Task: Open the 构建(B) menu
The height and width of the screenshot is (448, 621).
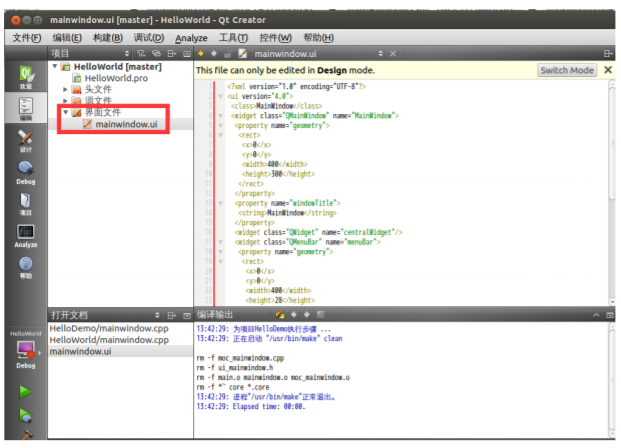Action: [x=108, y=37]
